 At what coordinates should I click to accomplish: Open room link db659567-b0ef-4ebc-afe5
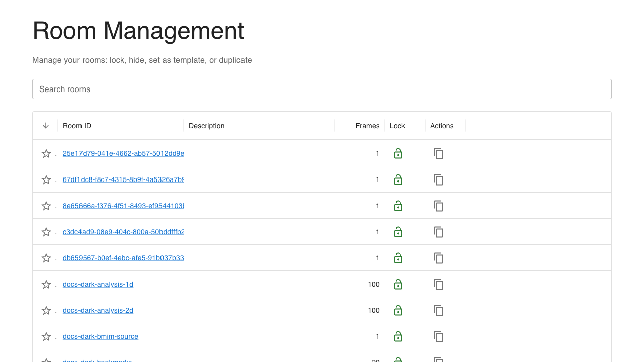tap(123, 258)
